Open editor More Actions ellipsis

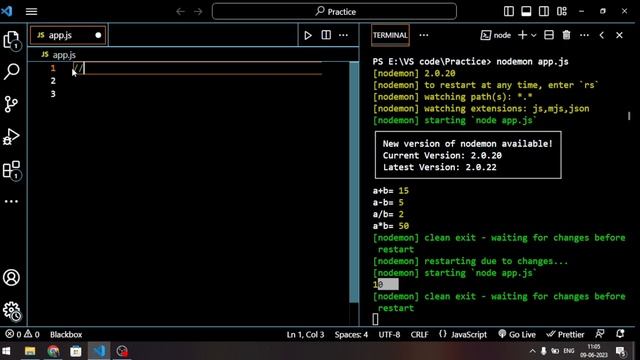[x=344, y=35]
